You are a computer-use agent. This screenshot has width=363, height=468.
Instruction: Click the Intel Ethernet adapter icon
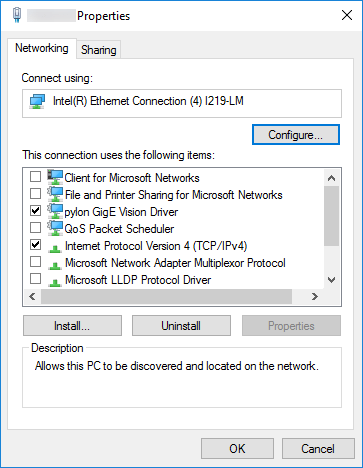pos(37,101)
